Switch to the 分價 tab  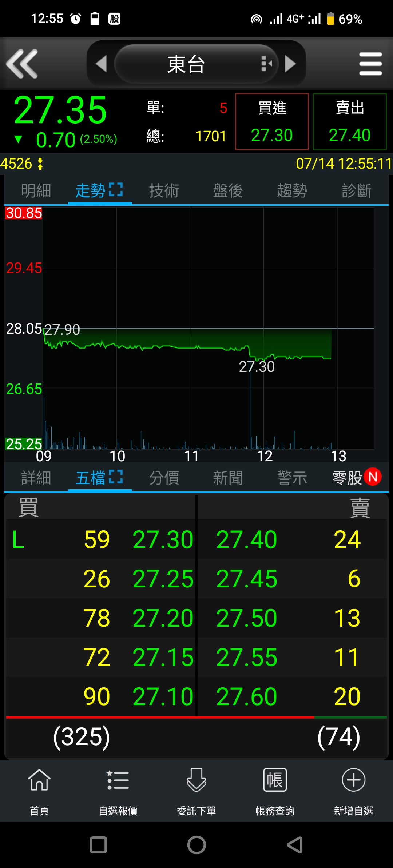164,478
